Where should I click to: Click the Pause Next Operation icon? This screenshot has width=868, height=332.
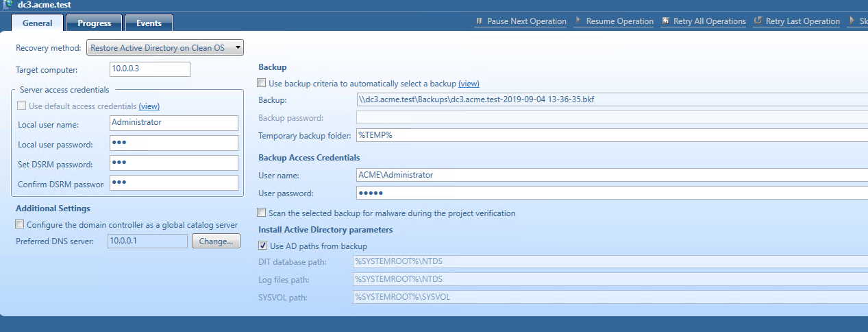tap(480, 21)
